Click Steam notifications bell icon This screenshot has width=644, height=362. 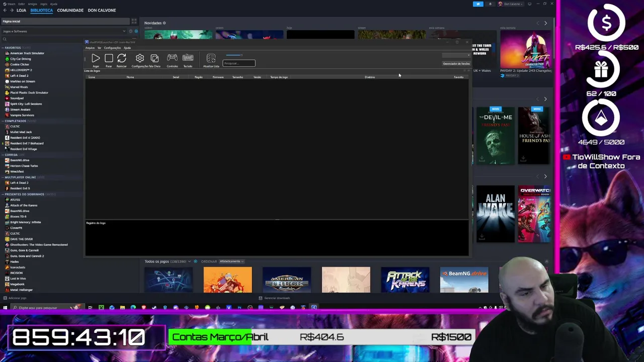point(490,4)
